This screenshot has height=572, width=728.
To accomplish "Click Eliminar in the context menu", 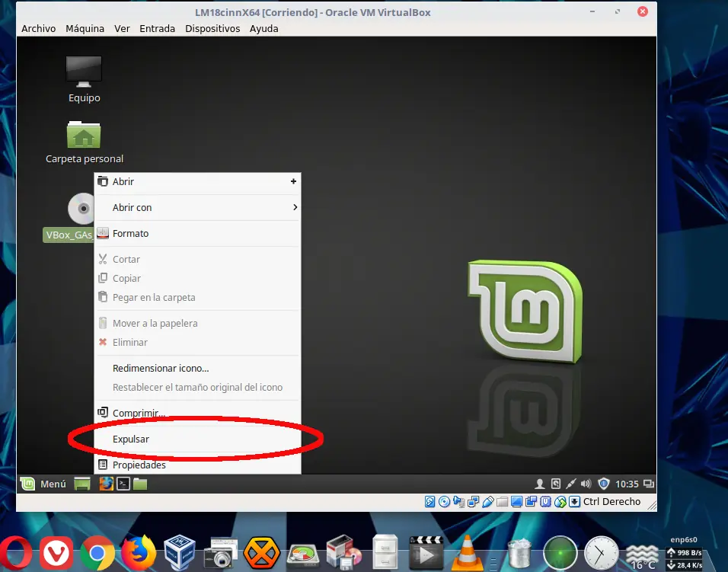I will (x=197, y=342).
